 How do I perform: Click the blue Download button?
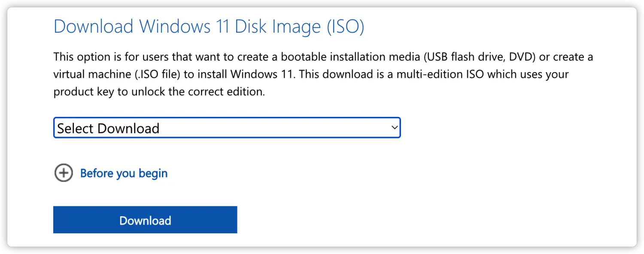145,220
